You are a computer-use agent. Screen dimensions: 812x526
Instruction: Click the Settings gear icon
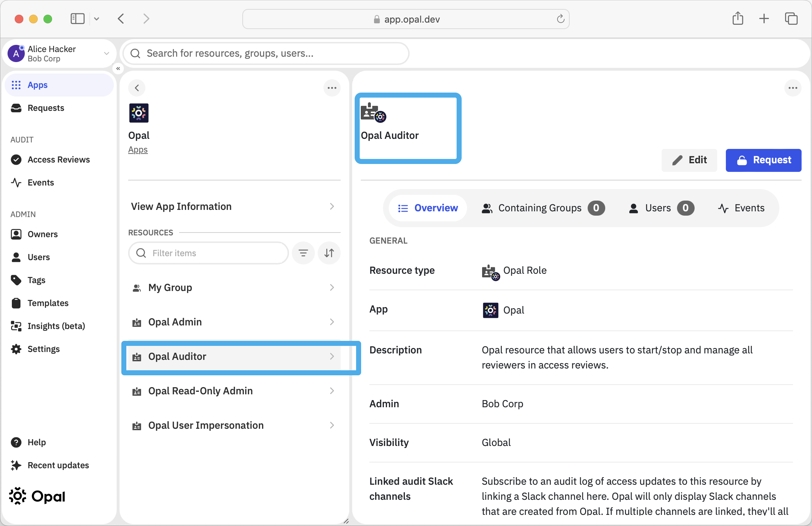pos(16,349)
